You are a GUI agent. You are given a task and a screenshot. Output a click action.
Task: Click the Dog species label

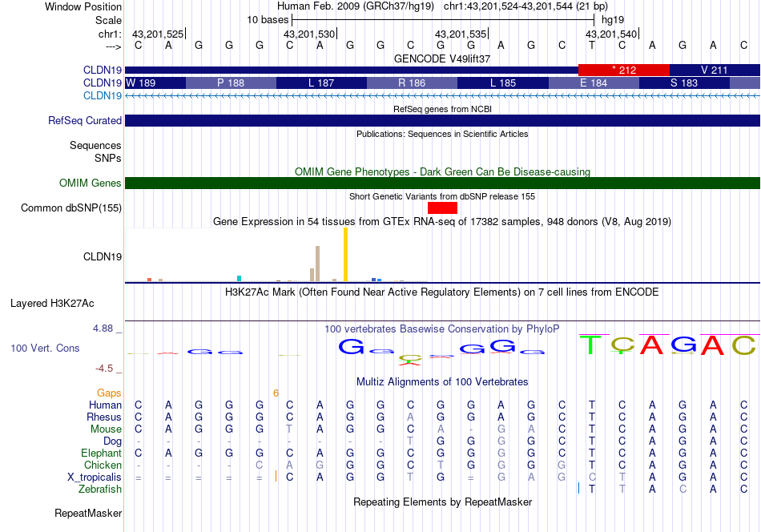point(113,441)
